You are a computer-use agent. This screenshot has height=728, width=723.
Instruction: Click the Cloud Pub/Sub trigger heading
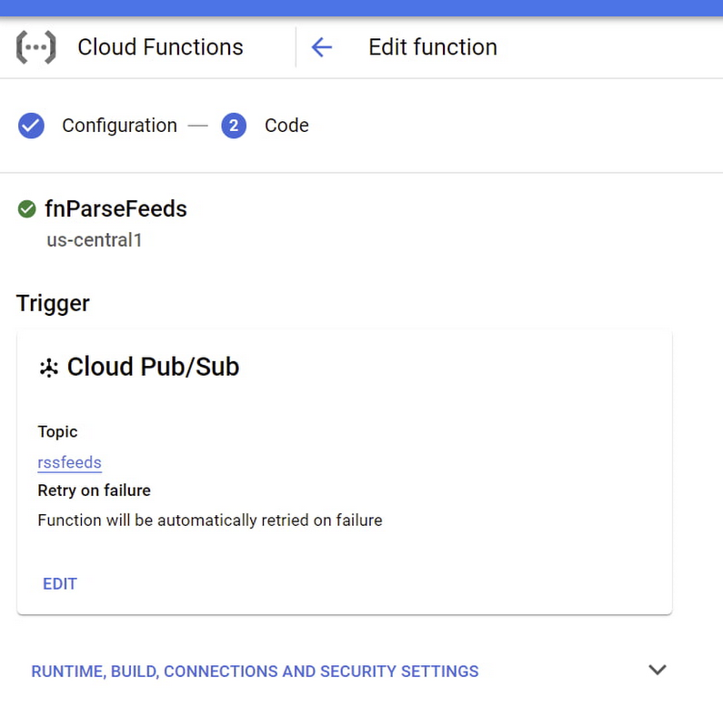click(153, 368)
